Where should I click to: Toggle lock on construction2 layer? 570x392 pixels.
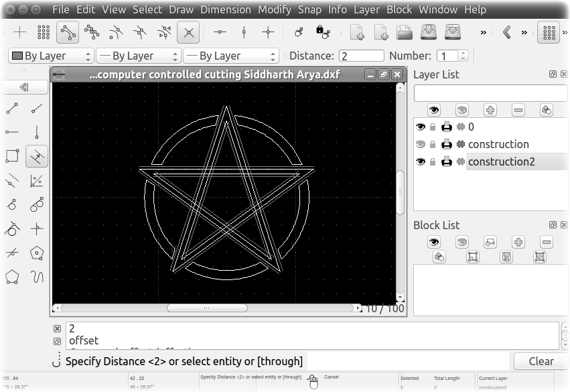pyautogui.click(x=433, y=161)
